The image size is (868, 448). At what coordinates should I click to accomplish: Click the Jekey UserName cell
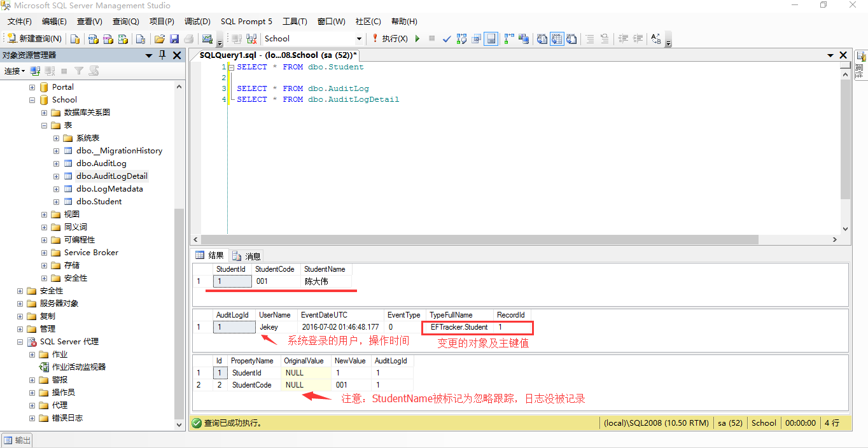(276, 327)
